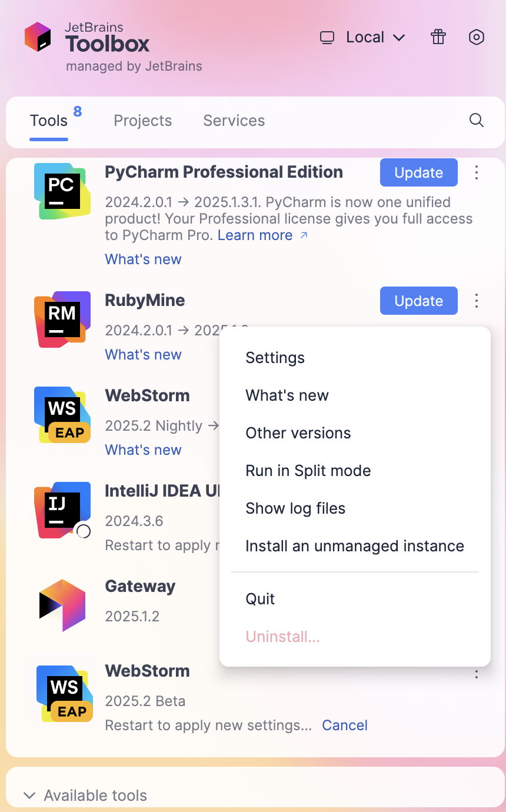The height and width of the screenshot is (812, 506).
Task: Open the PyCharm Professional Edition app icon
Action: (62, 191)
